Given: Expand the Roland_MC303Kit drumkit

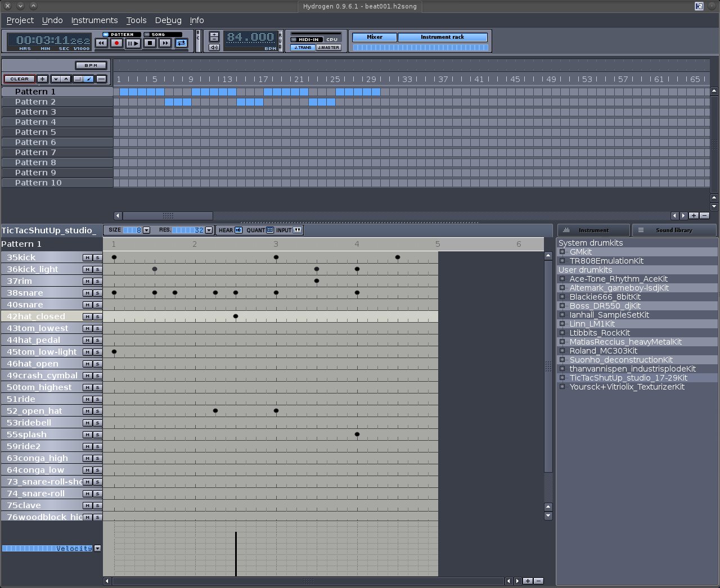Looking at the screenshot, I should tap(562, 351).
